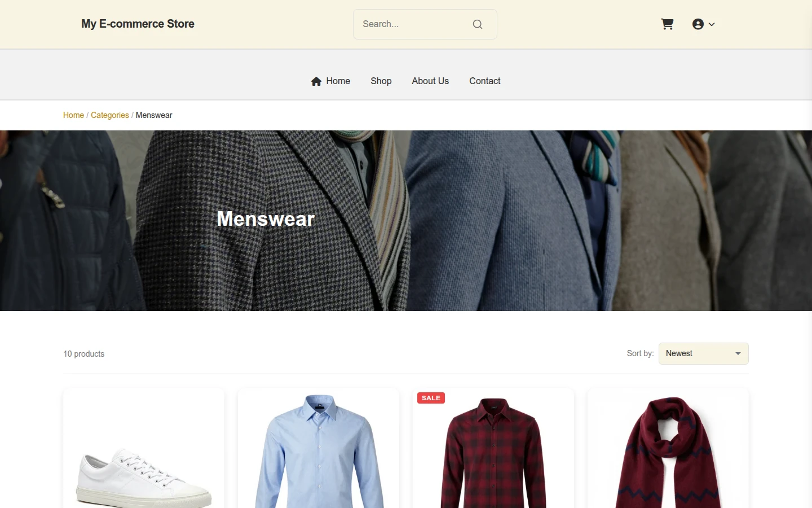812x508 pixels.
Task: Open the red plaid shirt product
Action: point(493,448)
